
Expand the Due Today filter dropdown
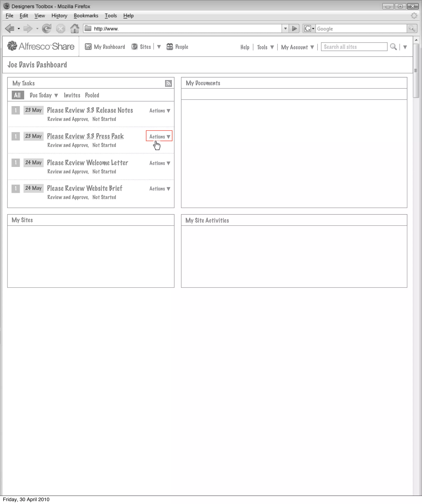tap(44, 95)
